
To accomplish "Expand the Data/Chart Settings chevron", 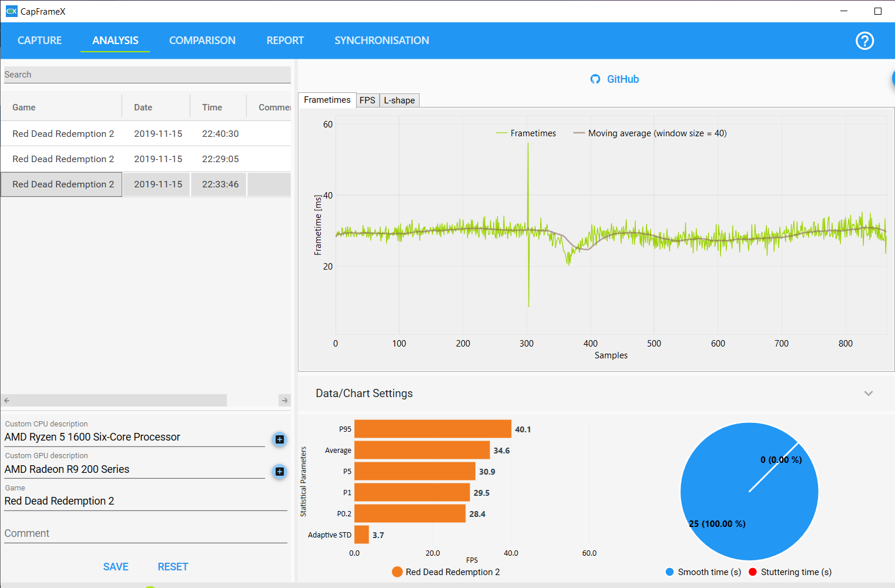I will click(868, 394).
